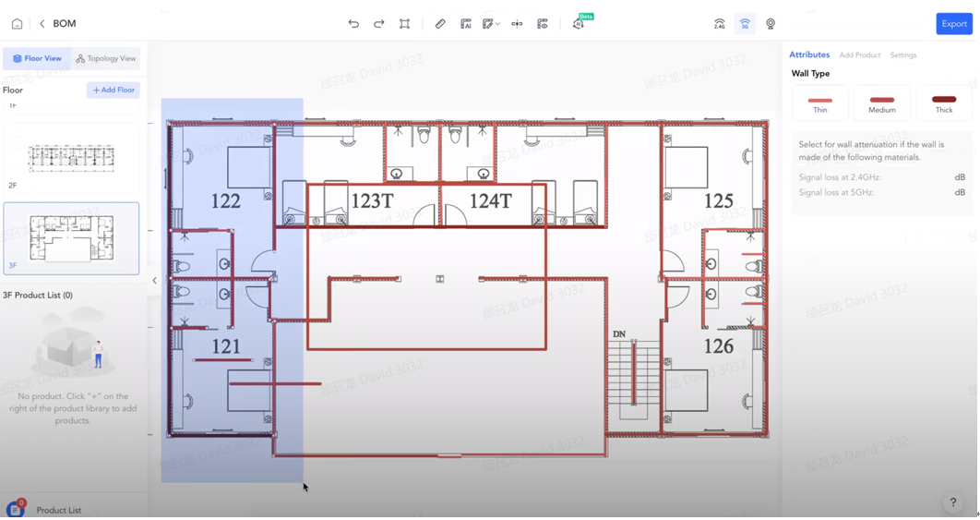Select the draw wall pencil tool
The height and width of the screenshot is (520, 980).
pyautogui.click(x=487, y=24)
